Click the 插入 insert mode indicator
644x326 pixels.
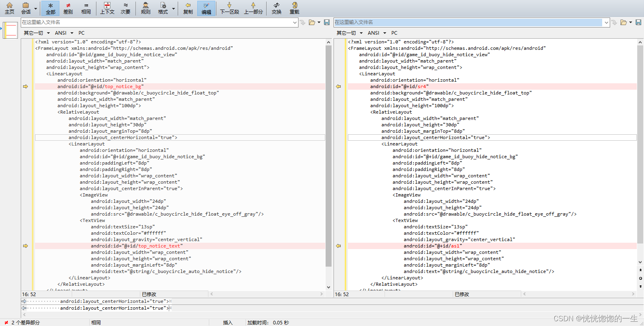click(x=228, y=322)
